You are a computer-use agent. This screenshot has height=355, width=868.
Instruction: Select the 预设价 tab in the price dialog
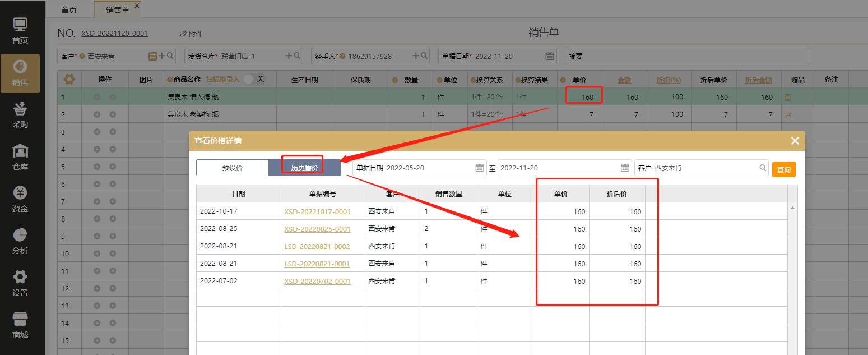click(x=232, y=167)
